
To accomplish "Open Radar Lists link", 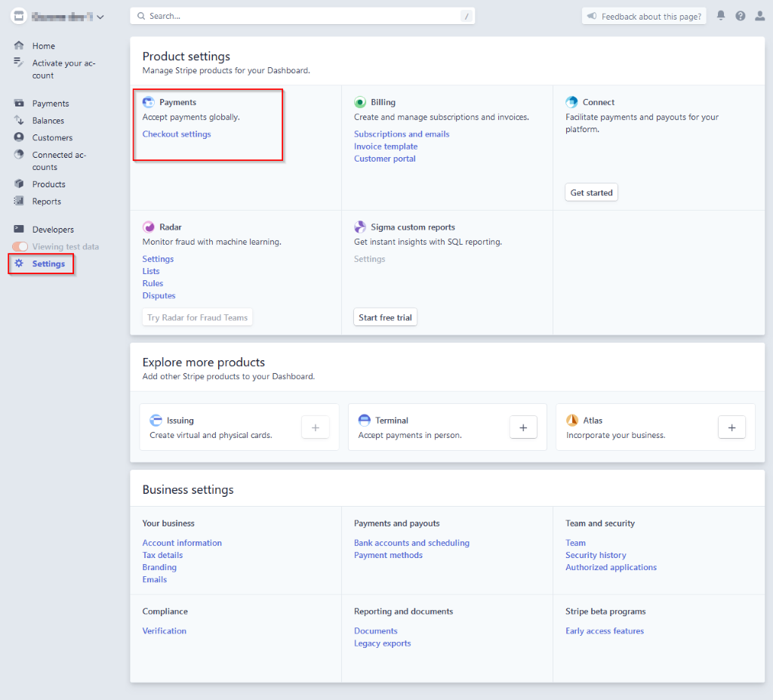I will [151, 271].
